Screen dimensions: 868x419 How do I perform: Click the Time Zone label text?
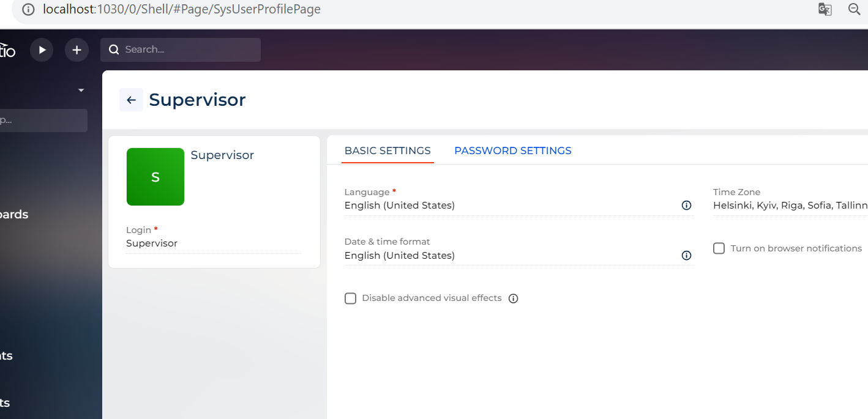pos(736,192)
